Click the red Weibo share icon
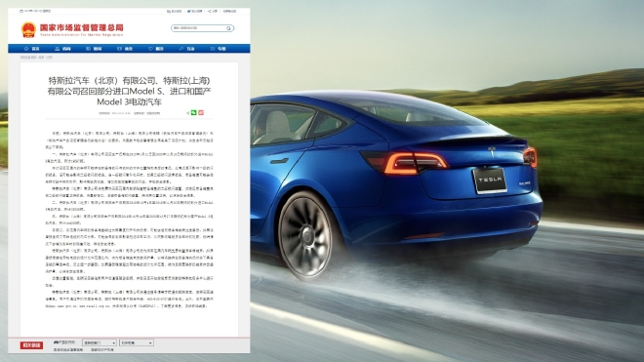Viewport: 644px width, 362px height. click(201, 112)
